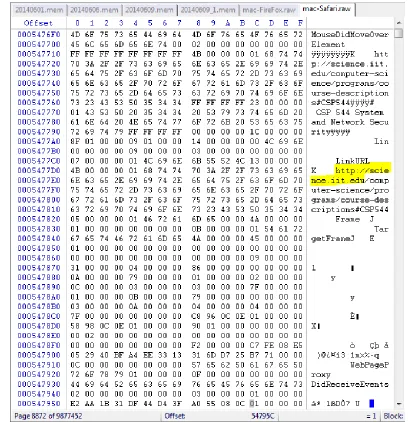Click the 'Page 8872 of 9877452' status entry
This screenshot has width=408, height=422.
[x=48, y=416]
